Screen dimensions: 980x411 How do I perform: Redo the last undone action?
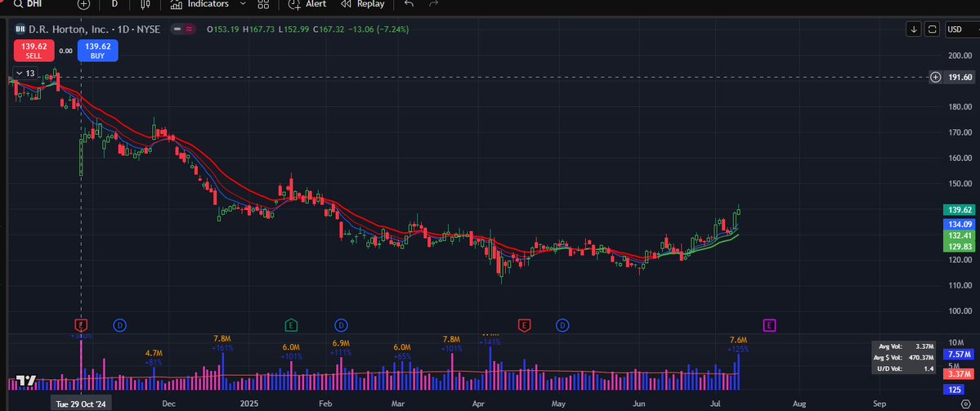tap(434, 4)
